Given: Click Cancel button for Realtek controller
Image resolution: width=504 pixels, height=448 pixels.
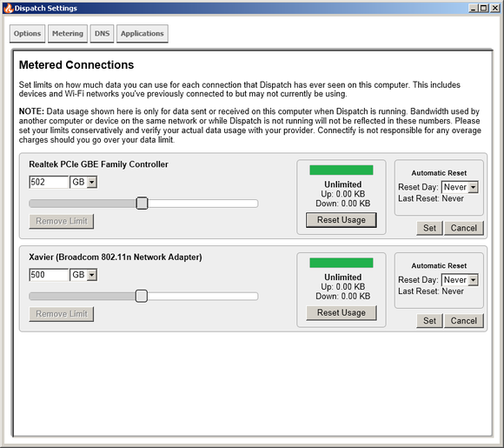Looking at the screenshot, I should [463, 228].
